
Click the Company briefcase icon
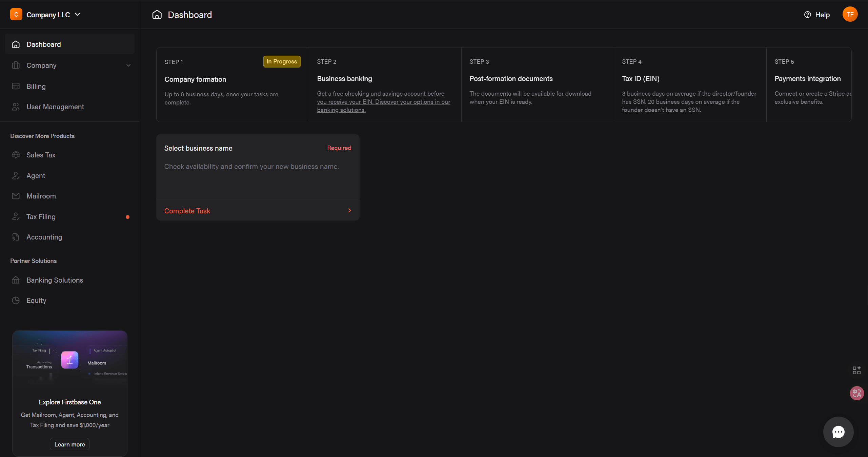point(16,65)
